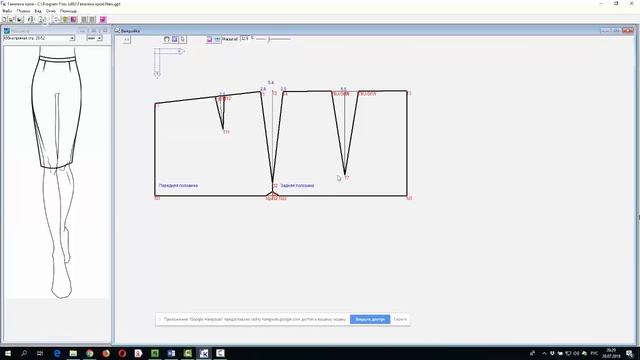This screenshot has width=640, height=360.
Task: Open the Action Center notifications icon
Action: tap(630, 353)
